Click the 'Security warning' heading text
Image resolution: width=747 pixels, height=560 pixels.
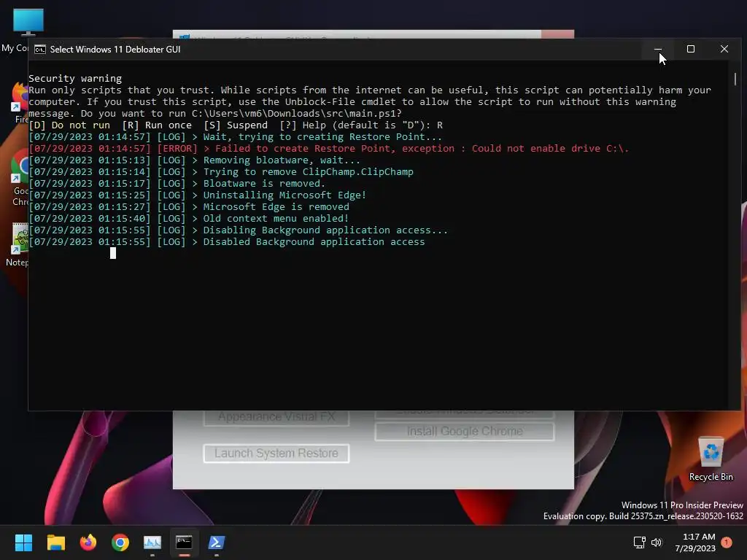(x=75, y=78)
